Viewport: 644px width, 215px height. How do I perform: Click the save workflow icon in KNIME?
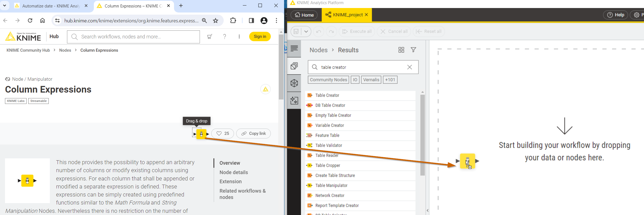(x=296, y=32)
